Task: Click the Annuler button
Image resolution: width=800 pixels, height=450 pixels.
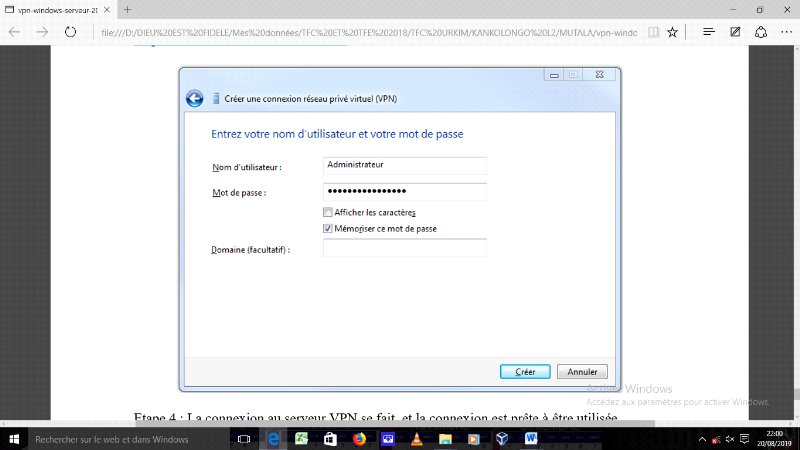Action: 582,372
